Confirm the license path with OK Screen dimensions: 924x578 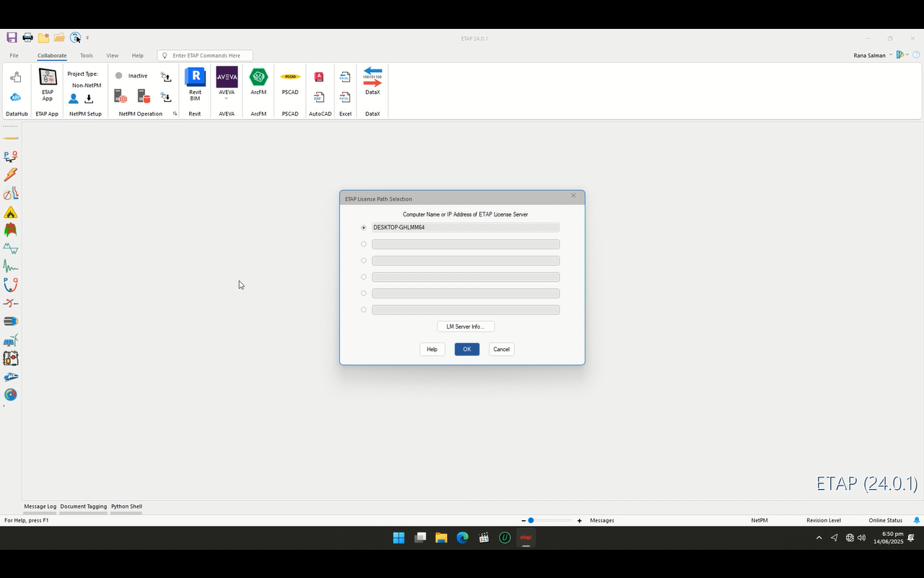(x=467, y=349)
